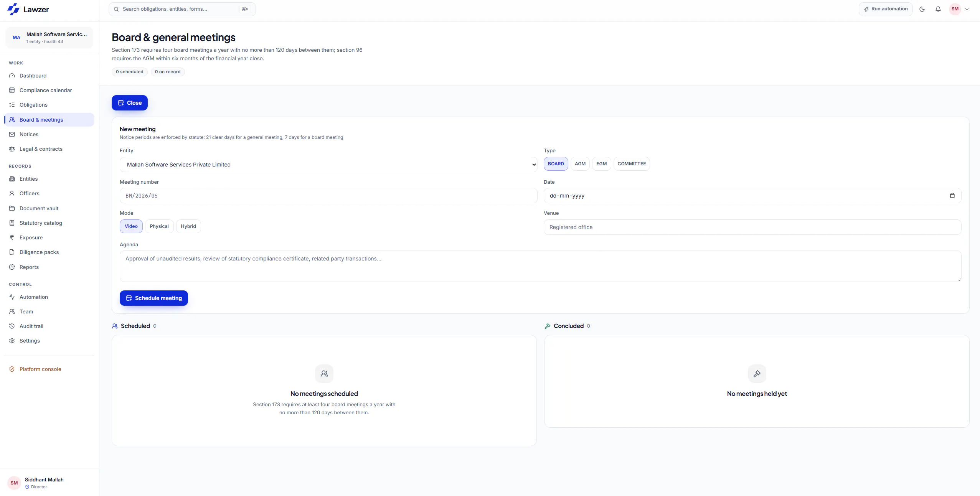Open the Team page
The height and width of the screenshot is (496, 980).
[49, 311]
